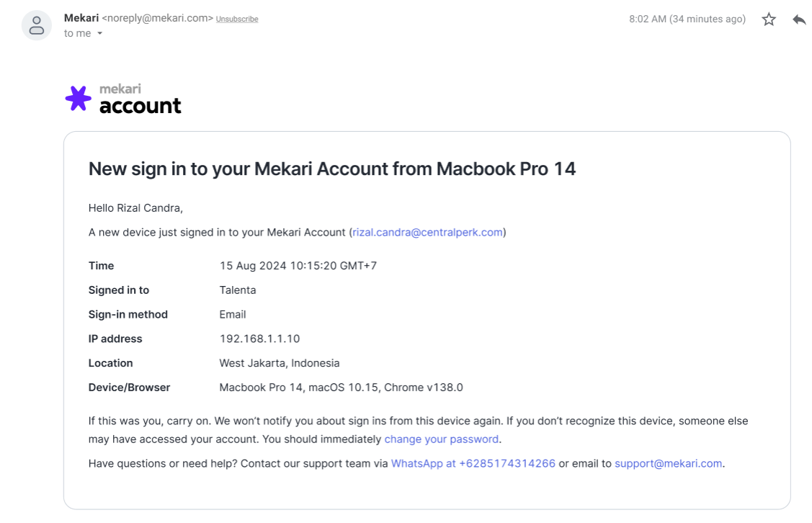
Task: Click the purple Mekari asterisk logo
Action: [x=78, y=98]
